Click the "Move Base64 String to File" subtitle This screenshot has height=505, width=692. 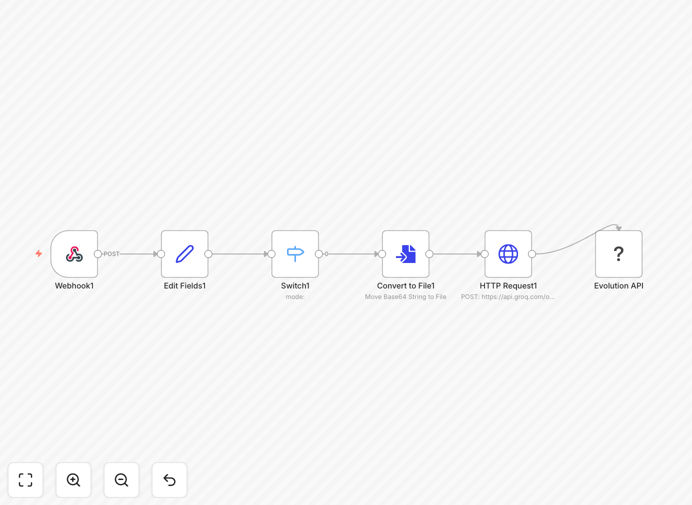406,297
